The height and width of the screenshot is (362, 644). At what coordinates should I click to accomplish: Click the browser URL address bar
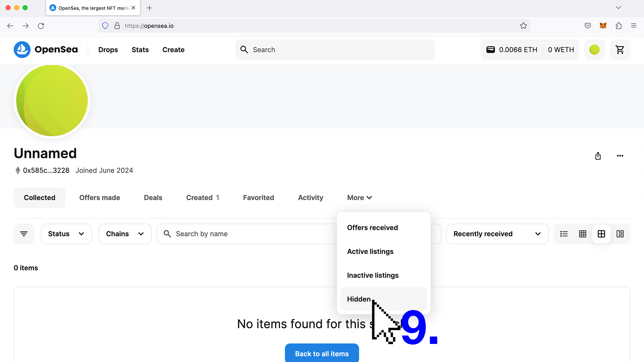tap(314, 26)
